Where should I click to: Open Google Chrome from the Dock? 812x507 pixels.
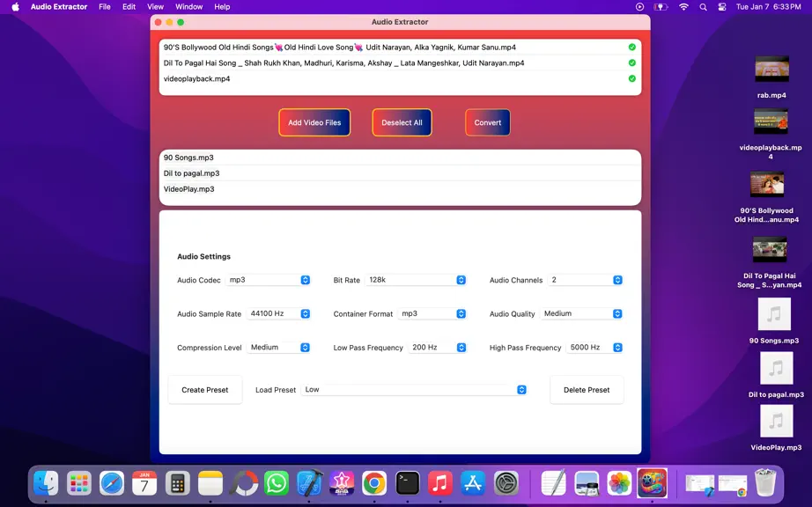pyautogui.click(x=374, y=484)
